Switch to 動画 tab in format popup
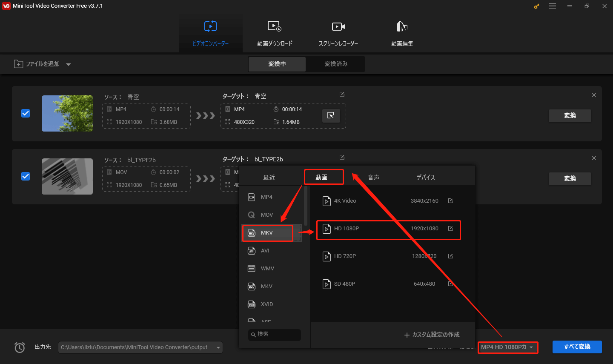The height and width of the screenshot is (364, 613). 321,178
